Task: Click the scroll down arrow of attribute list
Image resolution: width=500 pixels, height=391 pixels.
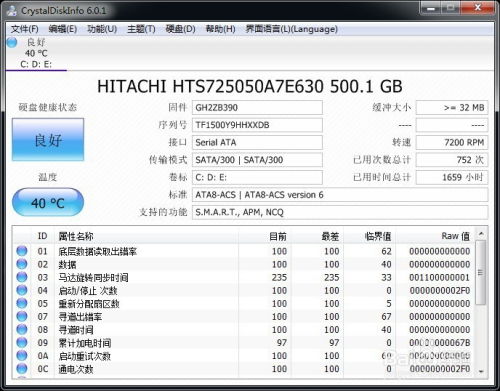Action: coord(481,371)
